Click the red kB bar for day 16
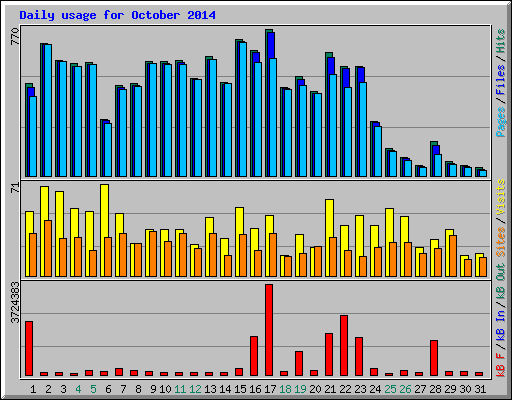This screenshot has height=400, width=512. coord(254,356)
